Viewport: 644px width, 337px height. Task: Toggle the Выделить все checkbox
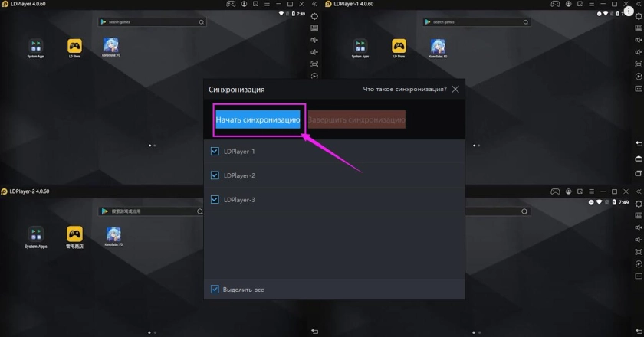point(215,290)
